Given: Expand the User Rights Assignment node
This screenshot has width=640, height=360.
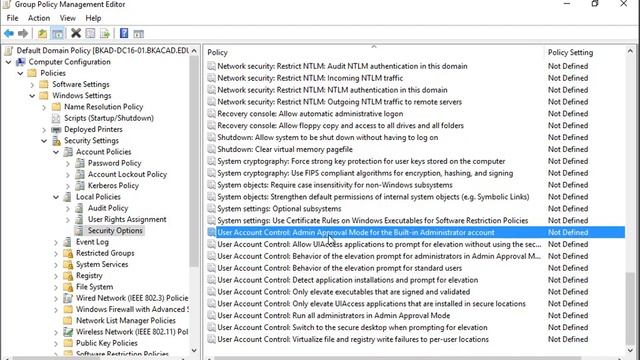Looking at the screenshot, I should point(68,220).
